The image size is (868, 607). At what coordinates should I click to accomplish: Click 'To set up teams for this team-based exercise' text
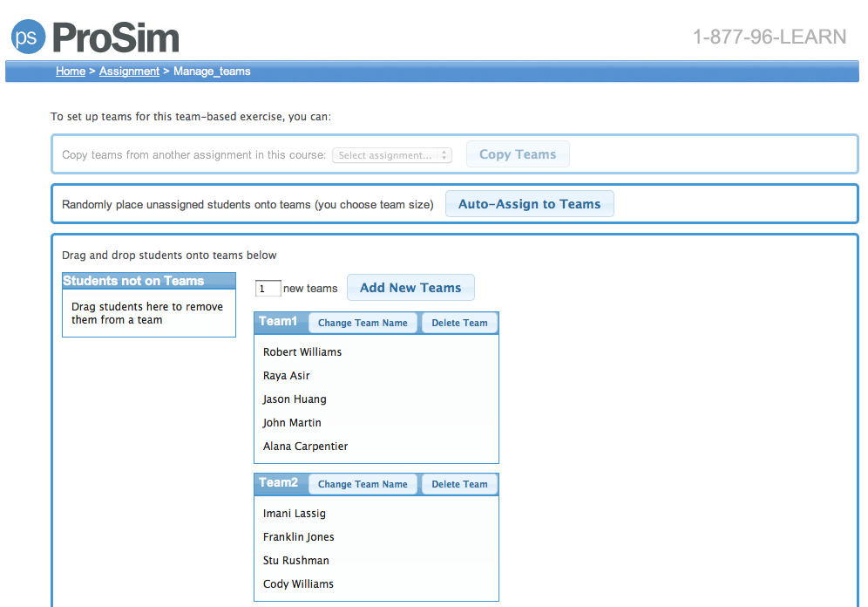click(x=191, y=117)
